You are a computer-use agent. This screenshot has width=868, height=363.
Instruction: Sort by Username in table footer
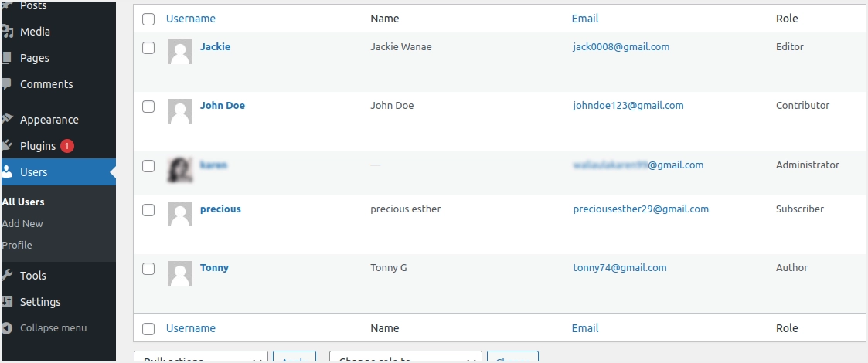pyautogui.click(x=191, y=328)
